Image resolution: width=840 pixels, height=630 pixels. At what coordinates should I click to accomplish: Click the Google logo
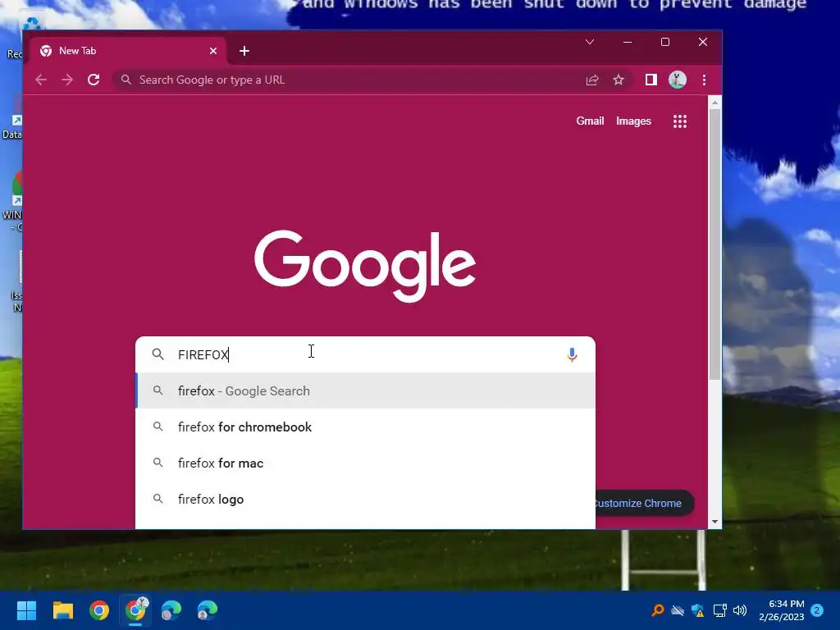pos(365,267)
